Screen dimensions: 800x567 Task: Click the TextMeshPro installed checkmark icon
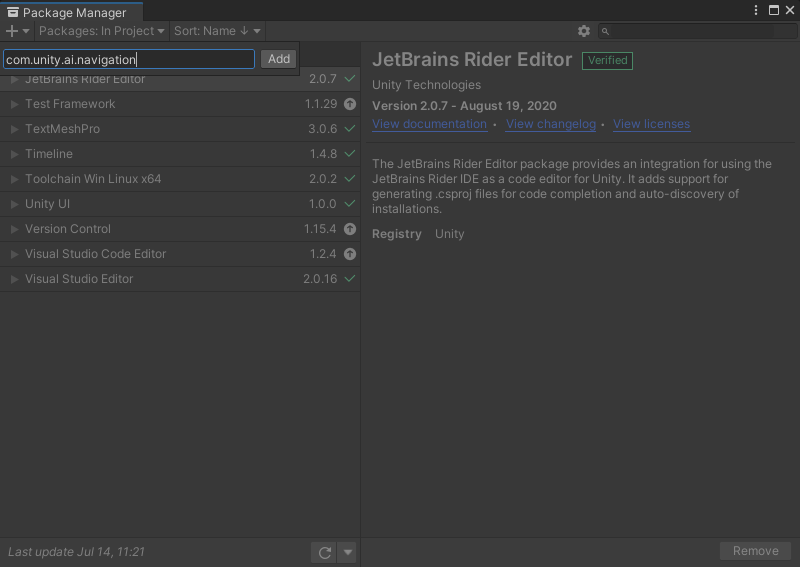(x=349, y=129)
